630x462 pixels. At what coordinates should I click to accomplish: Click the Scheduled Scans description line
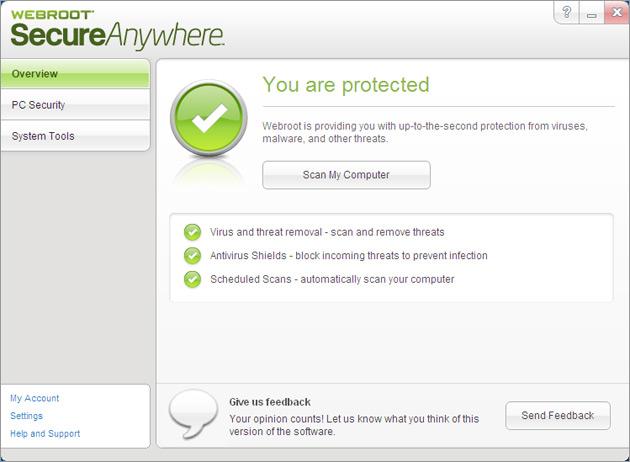tap(332, 279)
